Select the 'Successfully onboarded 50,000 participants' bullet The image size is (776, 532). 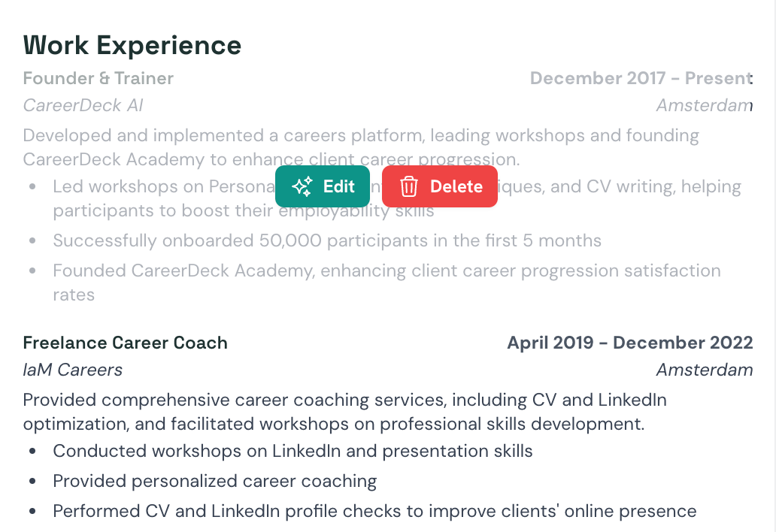327,240
